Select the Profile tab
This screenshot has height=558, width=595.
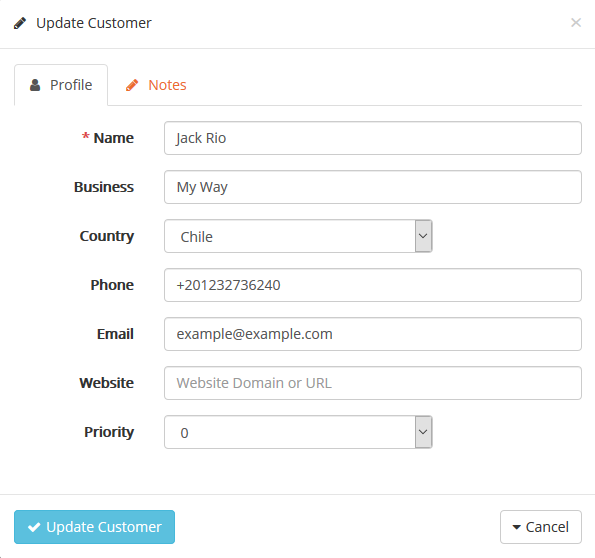[x=61, y=85]
